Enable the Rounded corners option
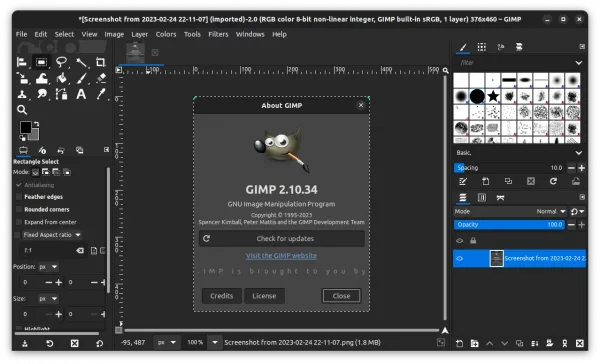The height and width of the screenshot is (364, 600). [18, 209]
